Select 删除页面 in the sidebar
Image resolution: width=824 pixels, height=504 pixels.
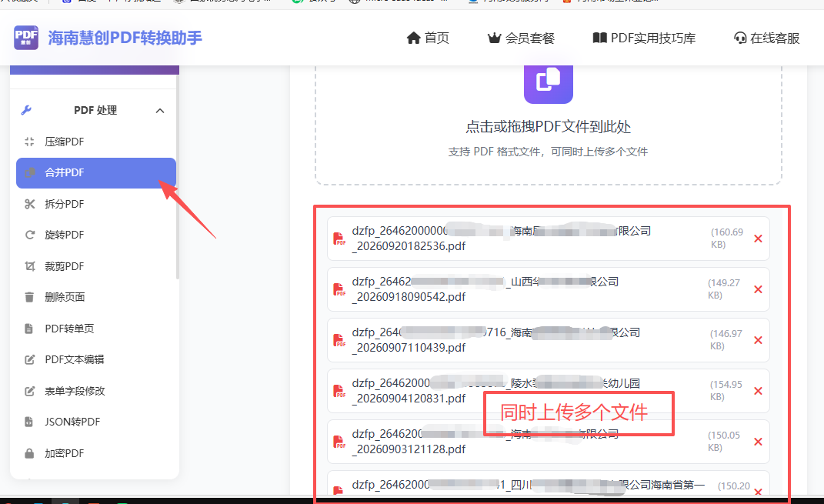coord(95,297)
